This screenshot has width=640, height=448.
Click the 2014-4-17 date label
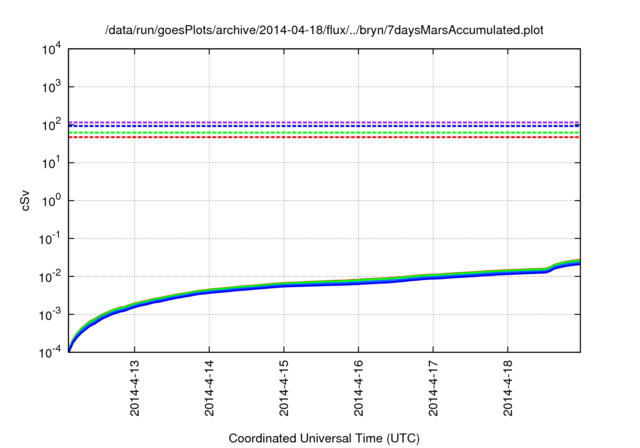(x=433, y=388)
